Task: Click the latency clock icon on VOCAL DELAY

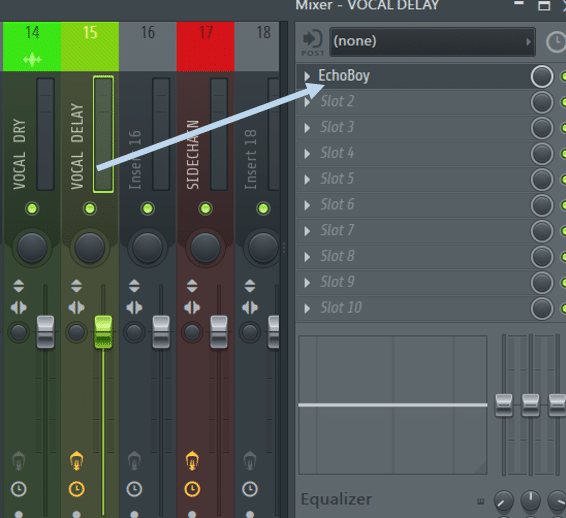Action: click(77, 489)
